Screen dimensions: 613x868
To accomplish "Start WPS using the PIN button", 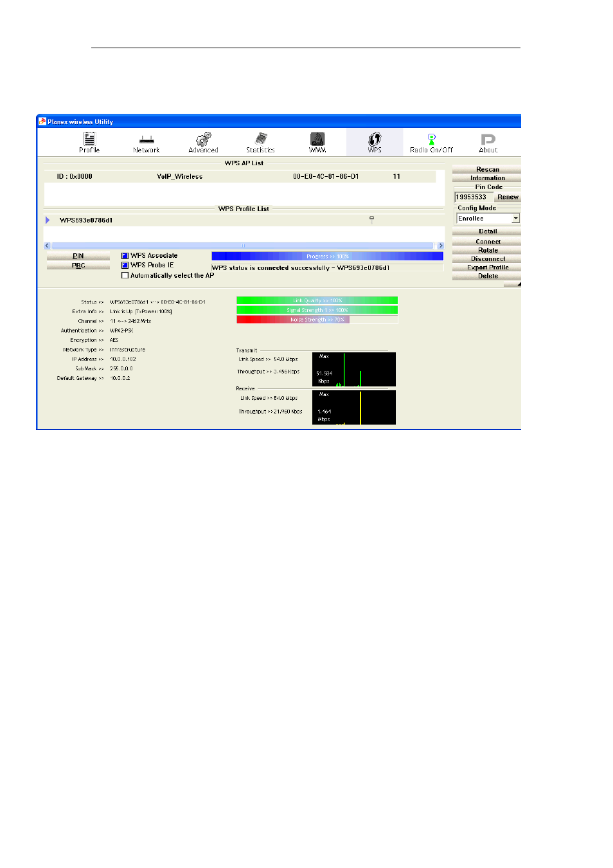I will tap(78, 256).
